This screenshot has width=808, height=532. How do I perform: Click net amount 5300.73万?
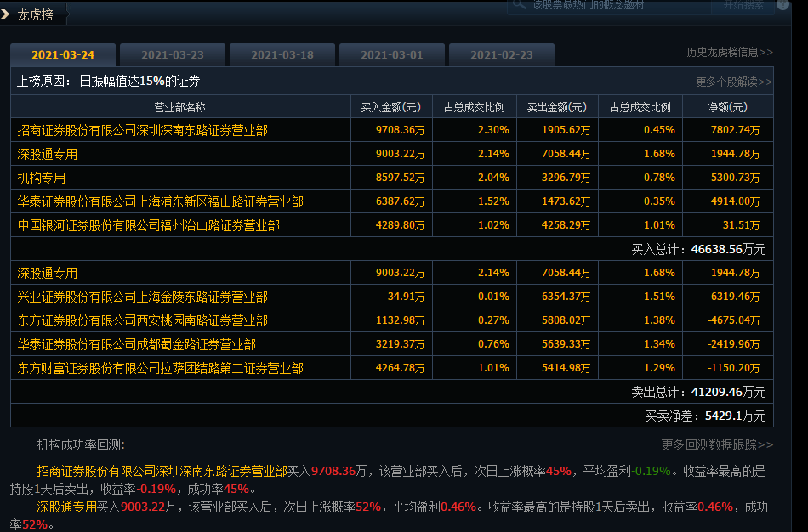736,178
